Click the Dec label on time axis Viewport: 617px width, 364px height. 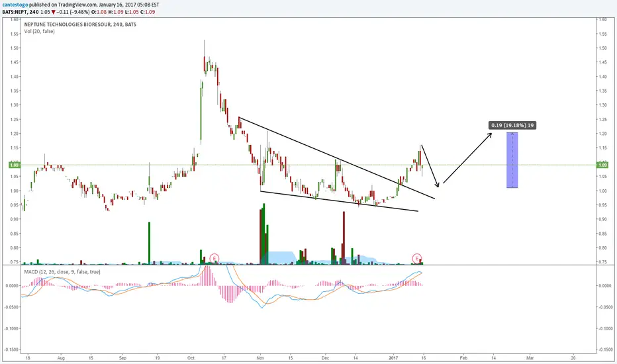[325, 358]
